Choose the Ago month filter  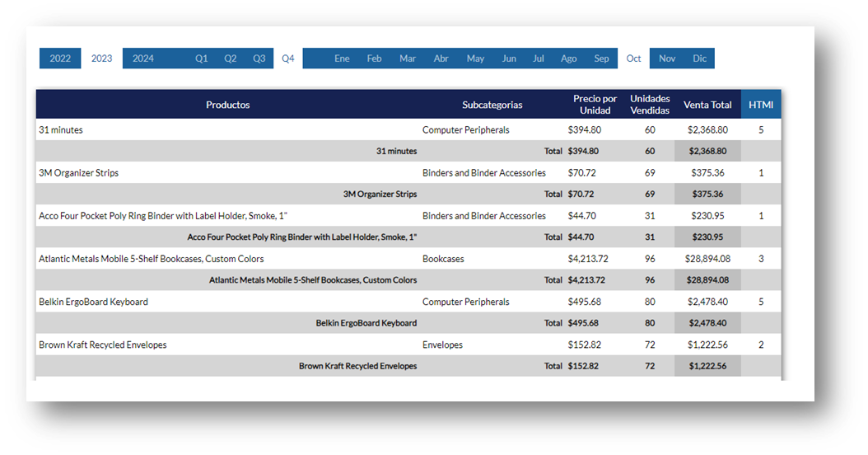click(x=569, y=59)
